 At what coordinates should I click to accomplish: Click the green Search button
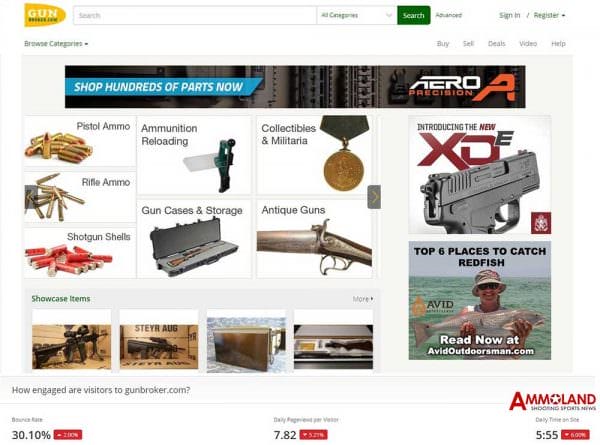pos(414,15)
